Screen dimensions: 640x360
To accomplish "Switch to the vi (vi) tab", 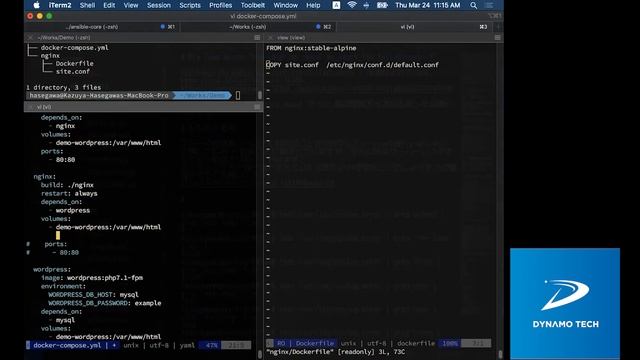I will (x=415, y=27).
